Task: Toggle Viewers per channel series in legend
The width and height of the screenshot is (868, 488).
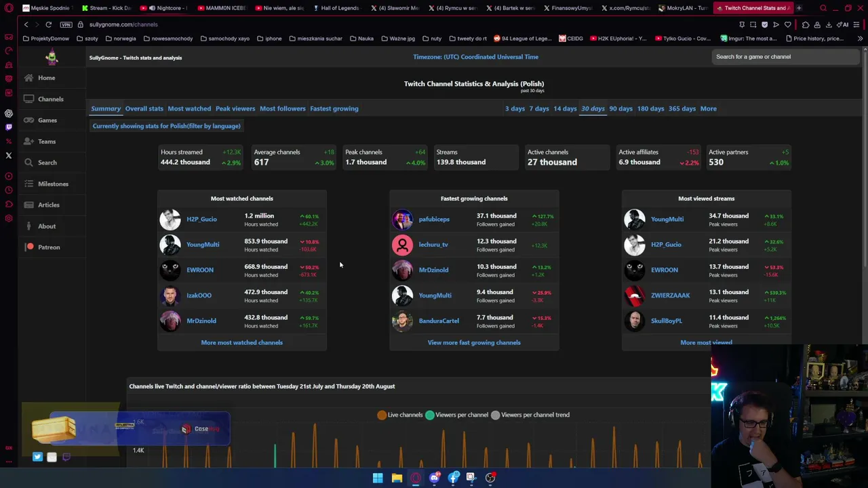Action: (x=456, y=415)
